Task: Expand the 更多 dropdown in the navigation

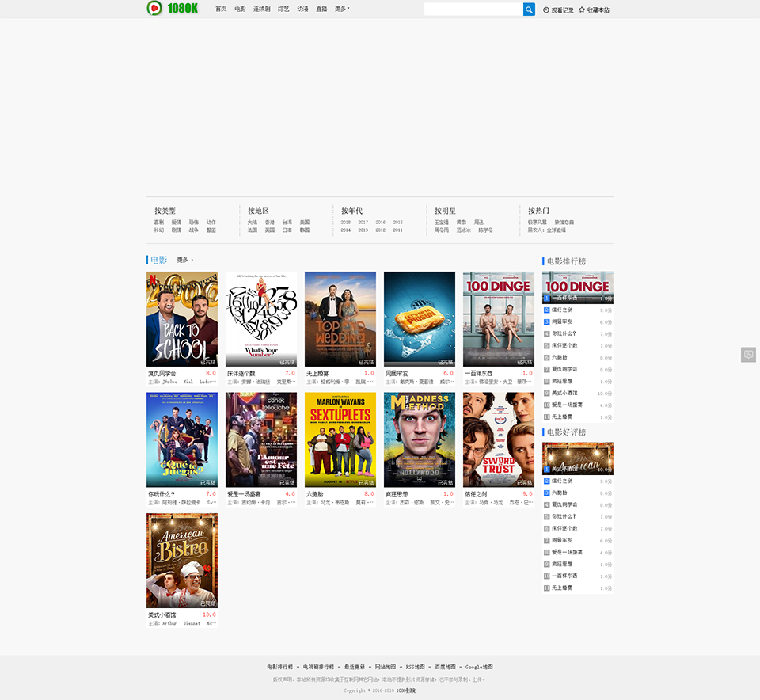Action: click(342, 9)
